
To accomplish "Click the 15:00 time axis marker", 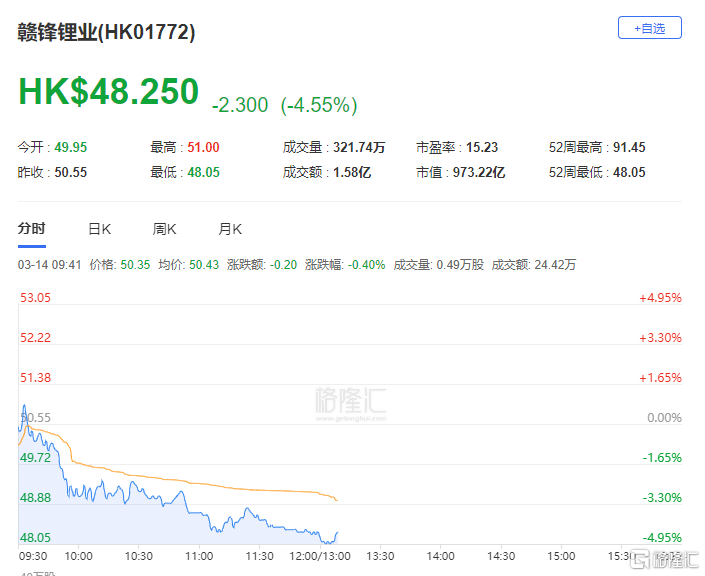I will [x=561, y=556].
